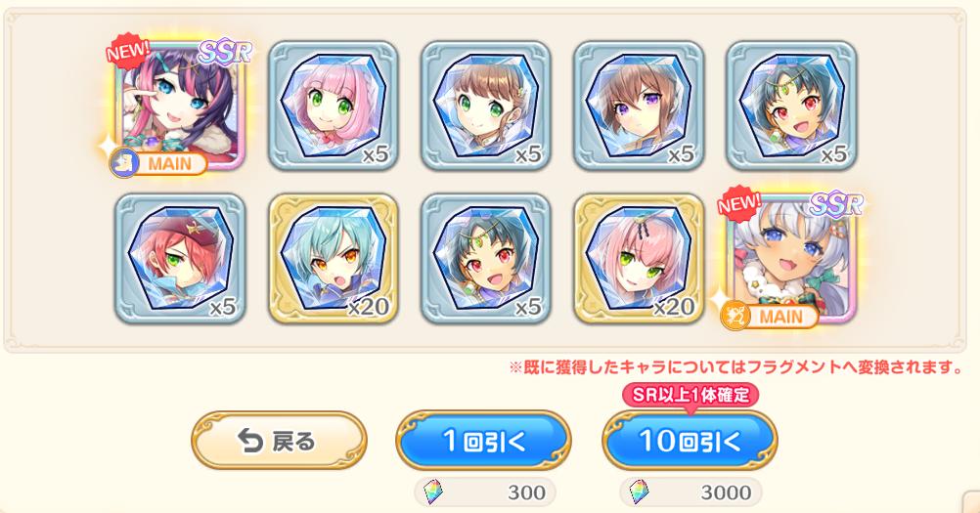Select the gold-framed pink-haired fragment x20

pos(639,258)
